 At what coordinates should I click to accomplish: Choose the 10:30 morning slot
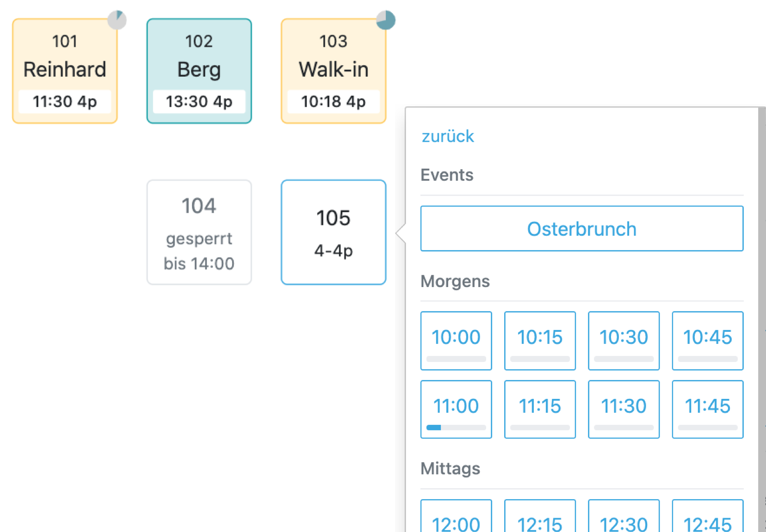point(624,341)
